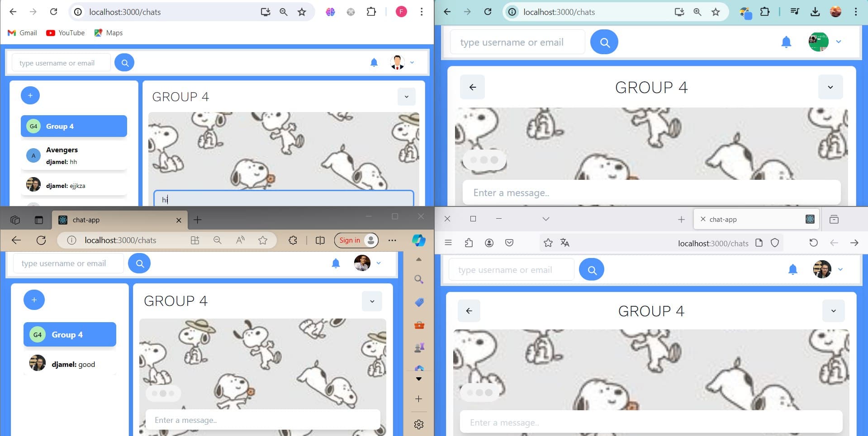Open the Firefox hamburger menu
This screenshot has width=868, height=436.
click(x=448, y=243)
